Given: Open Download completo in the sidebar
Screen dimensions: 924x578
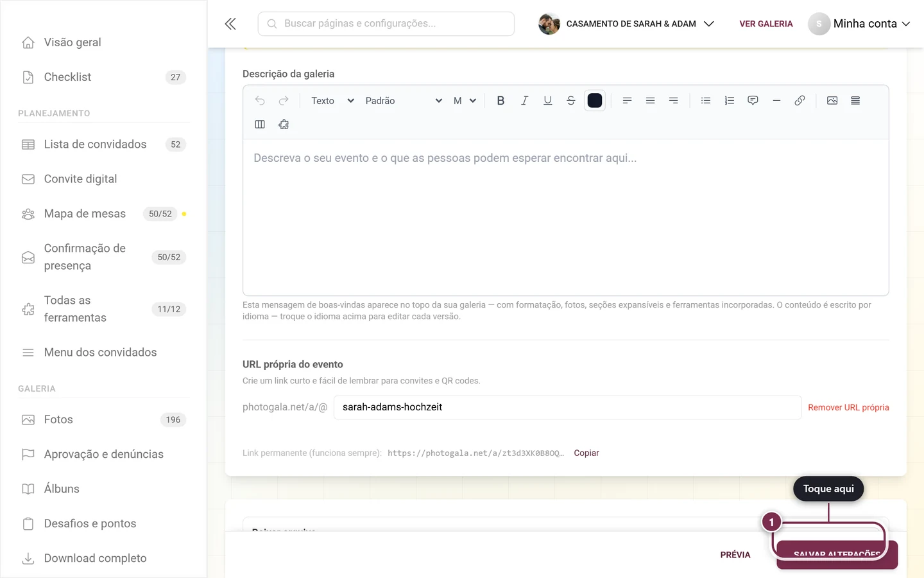Looking at the screenshot, I should tap(103, 559).
